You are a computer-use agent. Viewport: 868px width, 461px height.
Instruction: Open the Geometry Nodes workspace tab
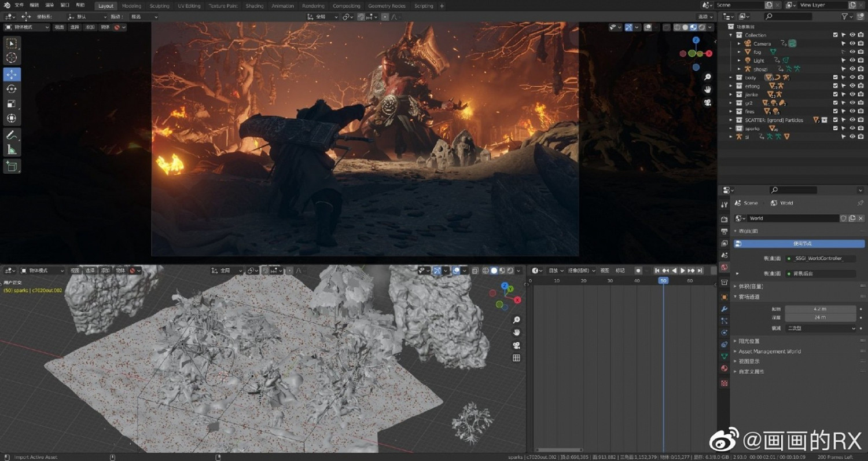(387, 6)
